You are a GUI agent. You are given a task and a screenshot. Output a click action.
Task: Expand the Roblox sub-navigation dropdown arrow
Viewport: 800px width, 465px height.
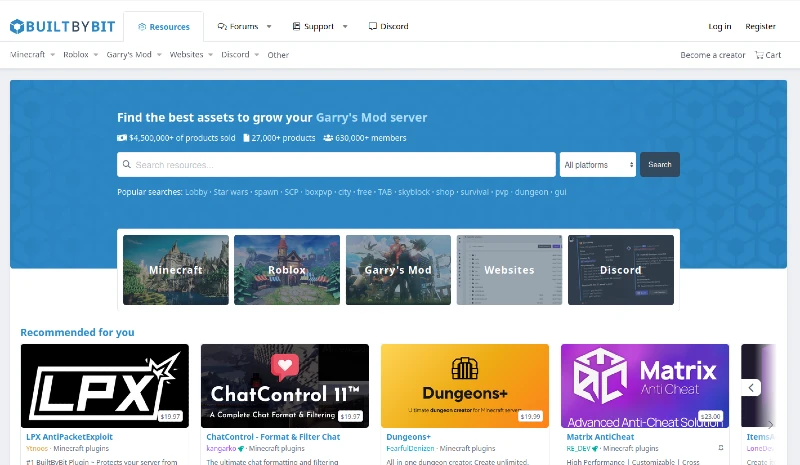tap(95, 55)
